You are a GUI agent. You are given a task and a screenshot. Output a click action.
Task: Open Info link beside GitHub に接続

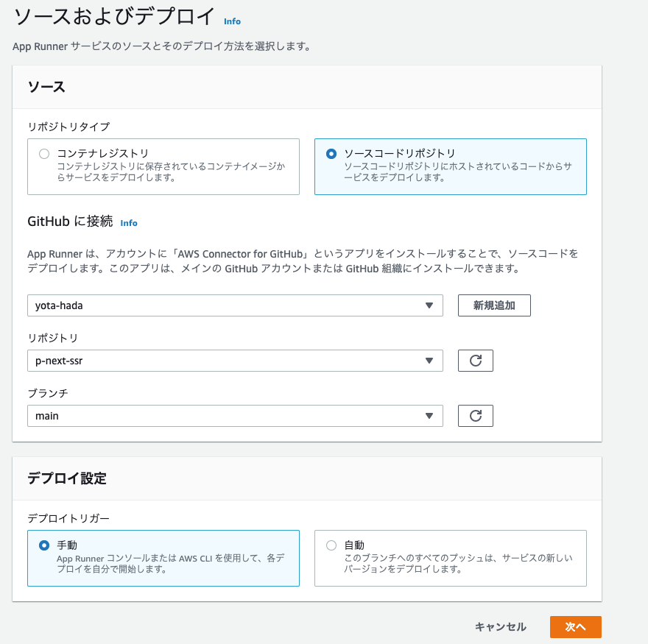[x=129, y=223]
